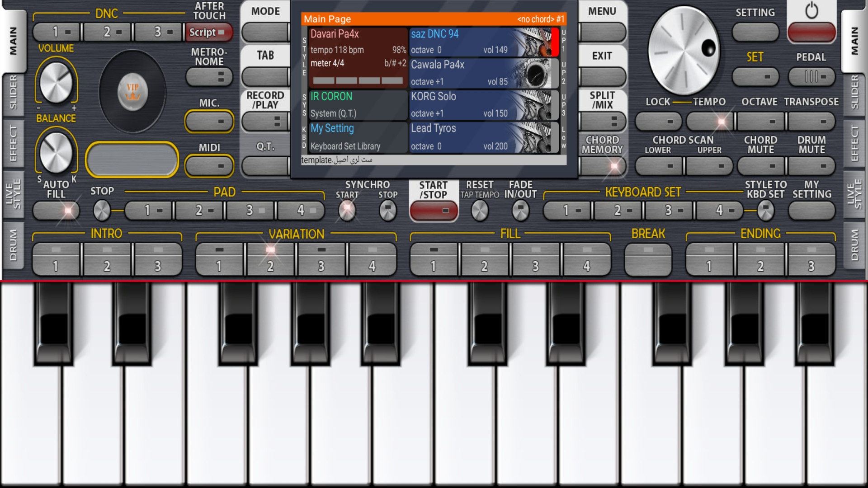Click the VIP crown emblem
Viewport: 868px width, 488px height.
[x=132, y=92]
